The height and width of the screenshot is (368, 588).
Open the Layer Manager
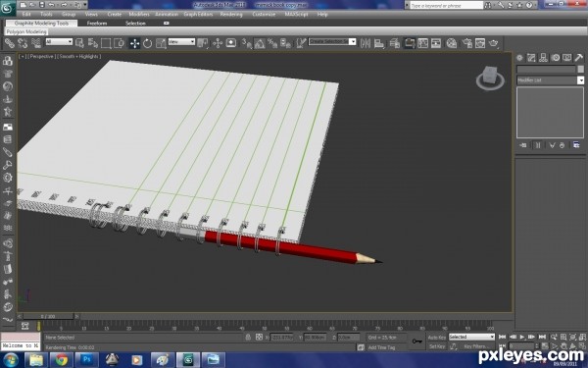(x=395, y=43)
